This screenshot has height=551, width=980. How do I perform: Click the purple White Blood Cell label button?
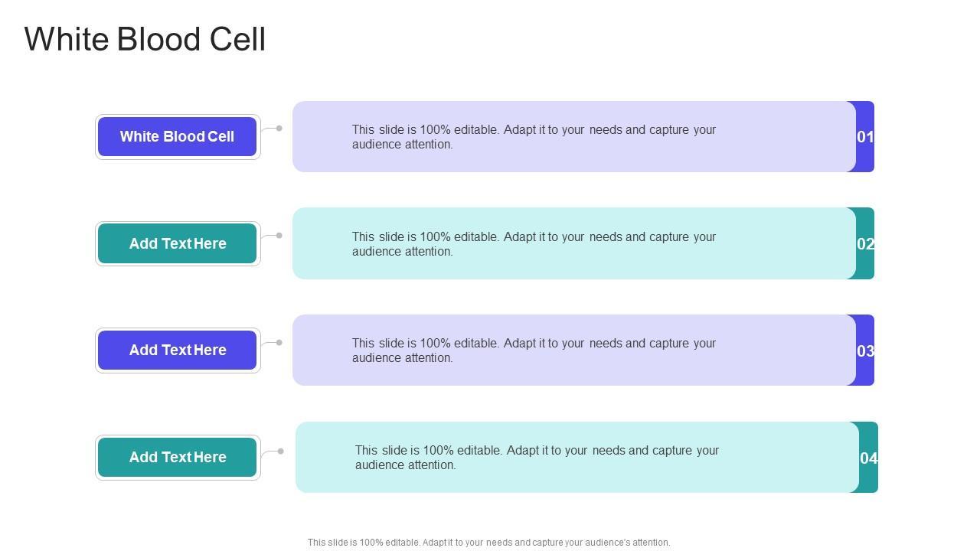click(x=177, y=137)
